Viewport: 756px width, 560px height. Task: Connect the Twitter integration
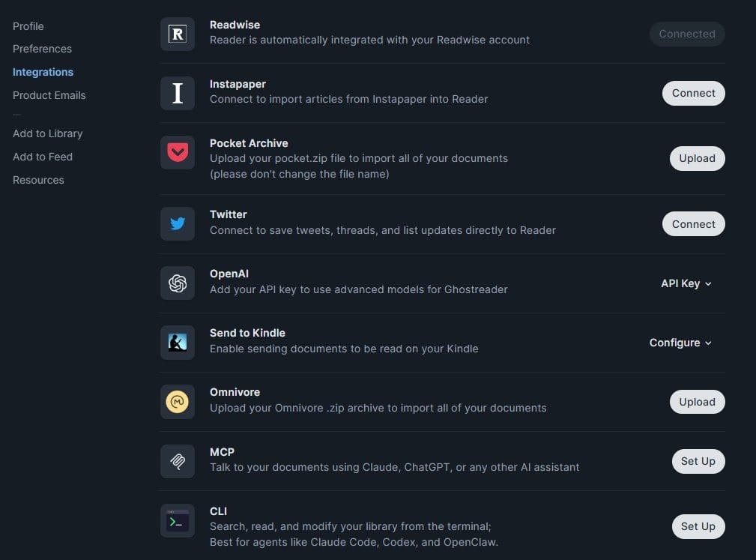coord(693,224)
